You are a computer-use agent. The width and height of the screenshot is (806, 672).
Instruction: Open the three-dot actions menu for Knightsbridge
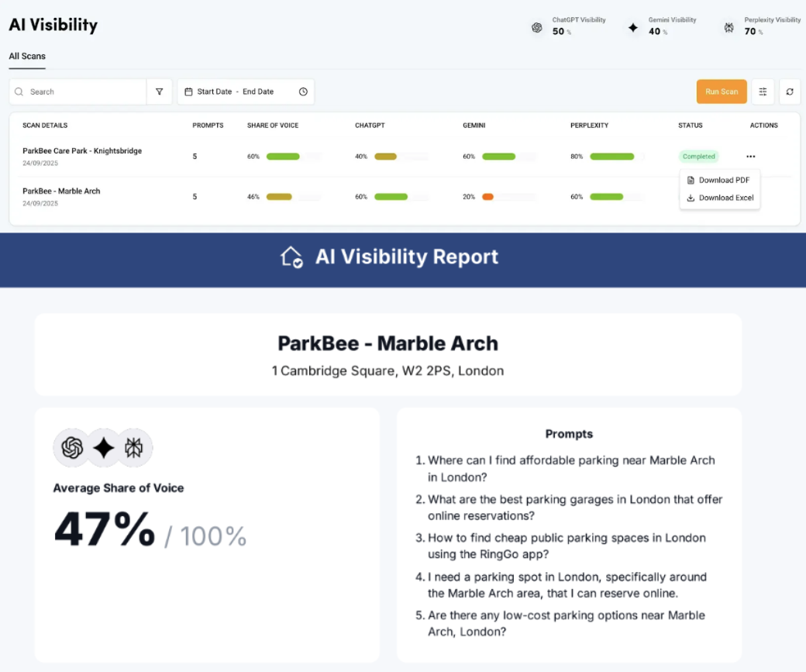(x=750, y=157)
